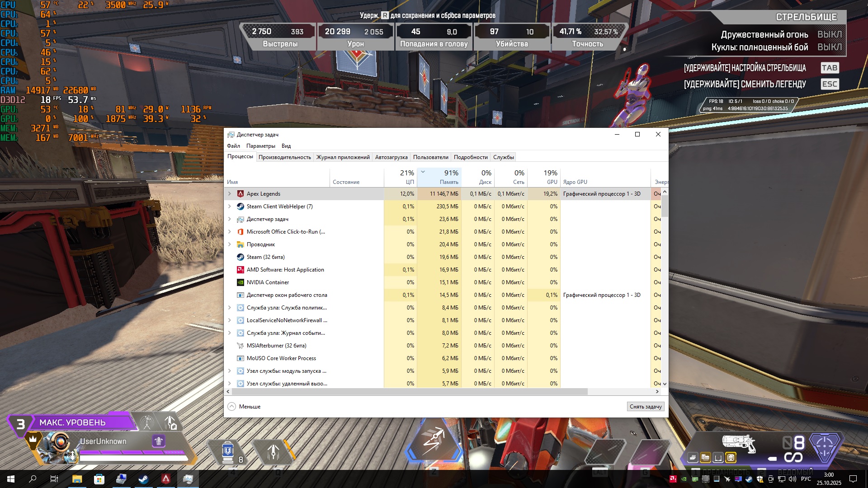Expand the Apex Legends process row

[230, 194]
